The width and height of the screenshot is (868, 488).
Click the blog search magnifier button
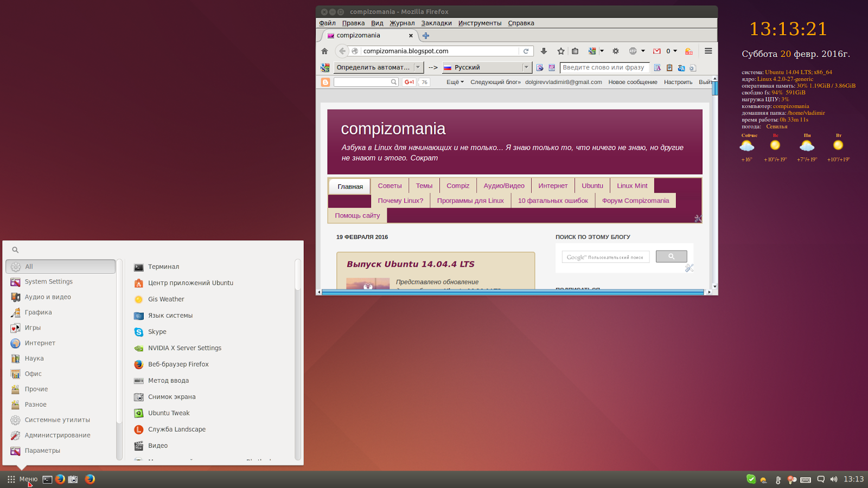click(x=671, y=256)
